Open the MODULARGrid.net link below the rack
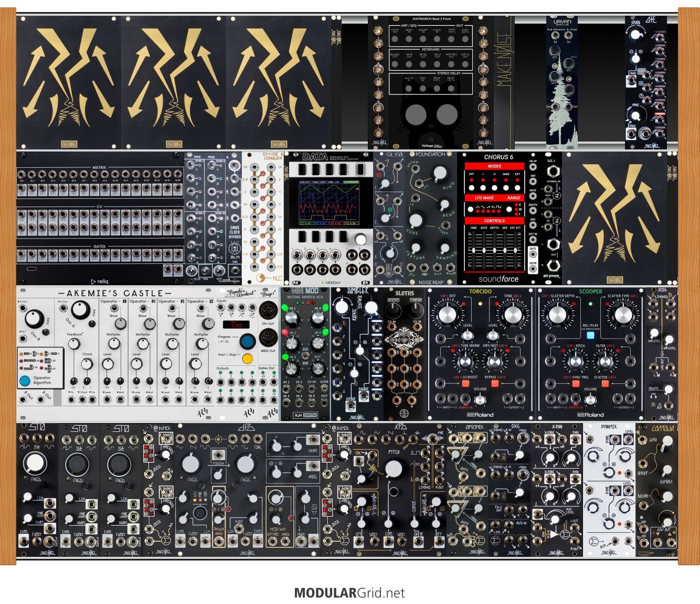Image resolution: width=700 pixels, height=604 pixels. [x=349, y=593]
